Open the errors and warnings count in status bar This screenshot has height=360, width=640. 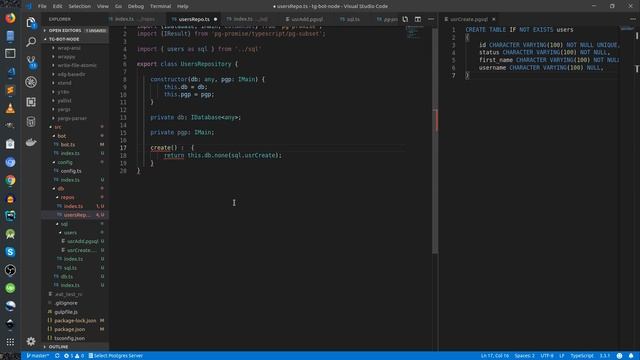point(74,356)
